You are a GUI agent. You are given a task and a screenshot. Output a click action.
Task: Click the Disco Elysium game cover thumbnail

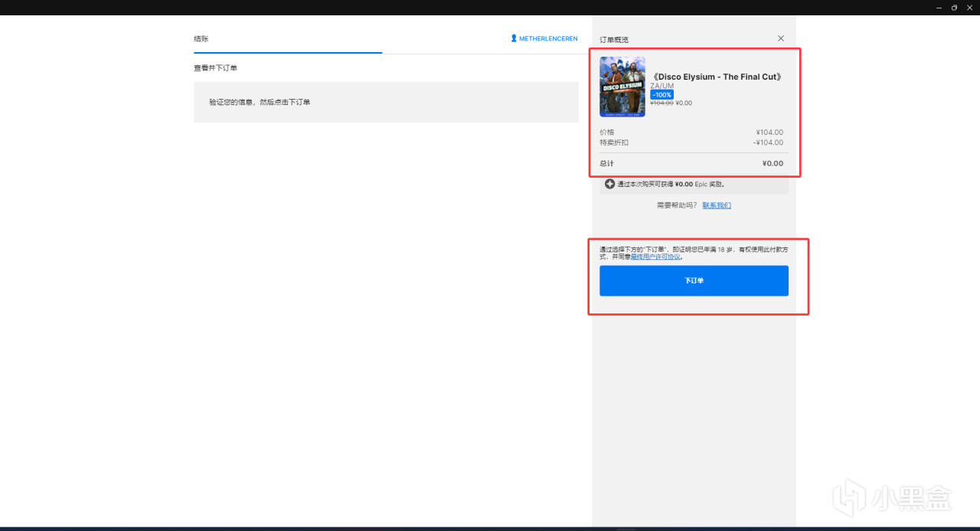[622, 87]
